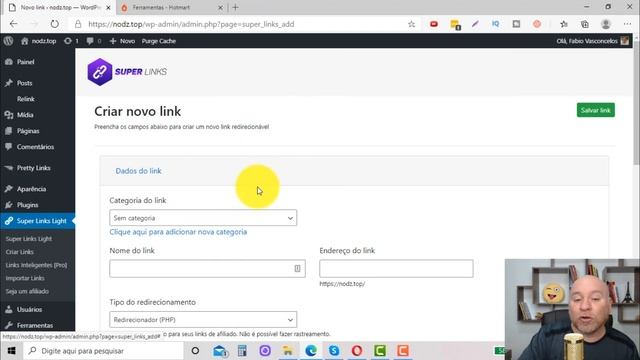Open Criar Links submenu entry

click(x=20, y=252)
